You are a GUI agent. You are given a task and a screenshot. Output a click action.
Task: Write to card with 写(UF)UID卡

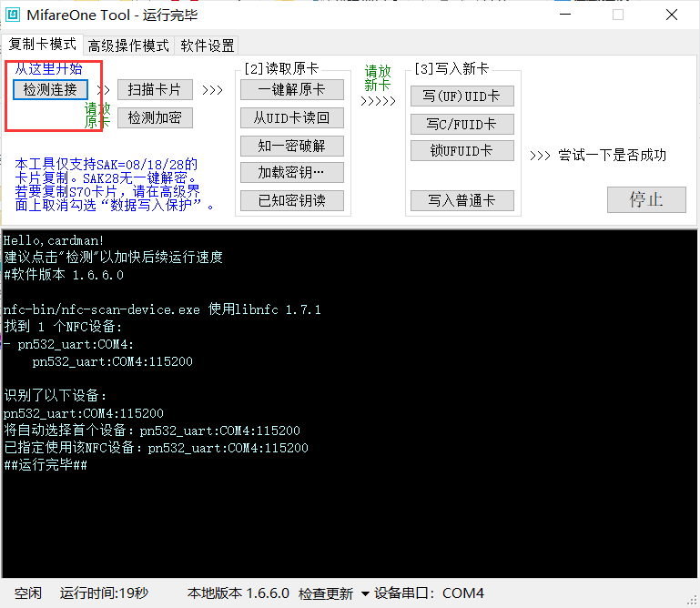point(462,96)
